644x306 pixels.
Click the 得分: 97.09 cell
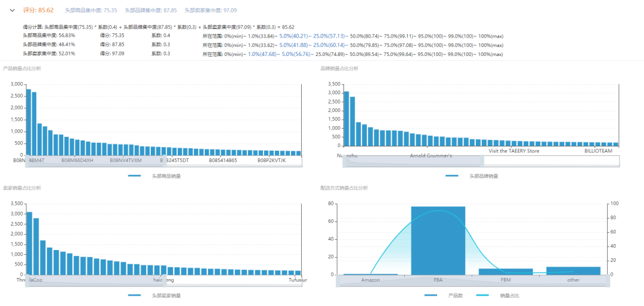point(112,54)
